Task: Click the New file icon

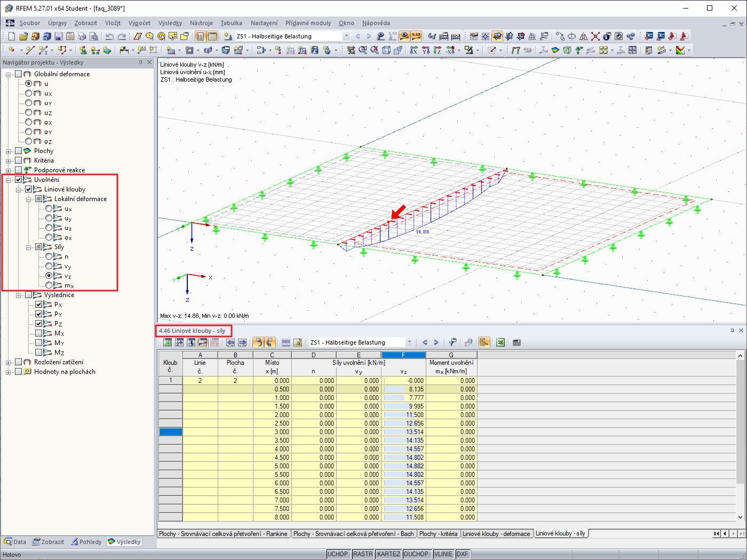Action: pos(11,36)
